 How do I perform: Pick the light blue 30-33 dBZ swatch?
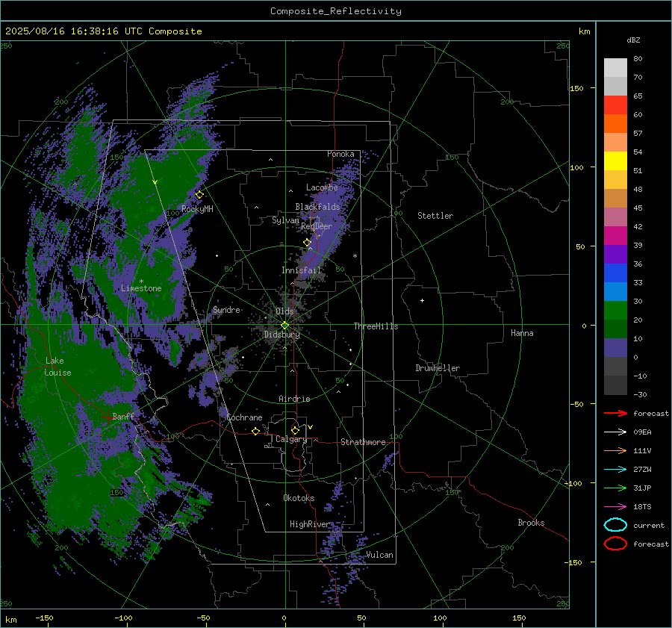[x=615, y=291]
